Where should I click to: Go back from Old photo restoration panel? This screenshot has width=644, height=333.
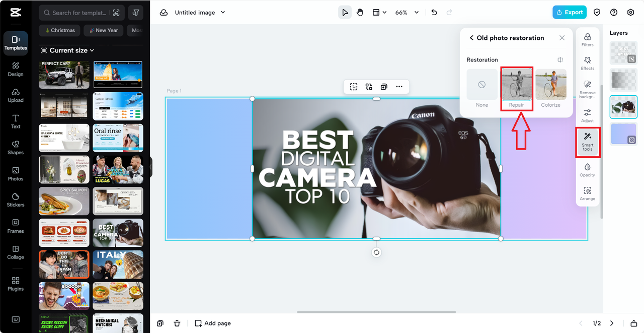click(x=471, y=38)
